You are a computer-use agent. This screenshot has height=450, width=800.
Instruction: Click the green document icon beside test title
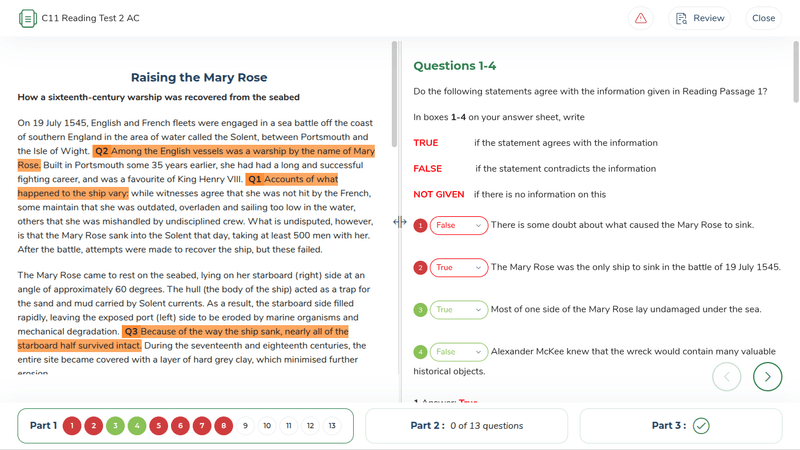tap(28, 18)
